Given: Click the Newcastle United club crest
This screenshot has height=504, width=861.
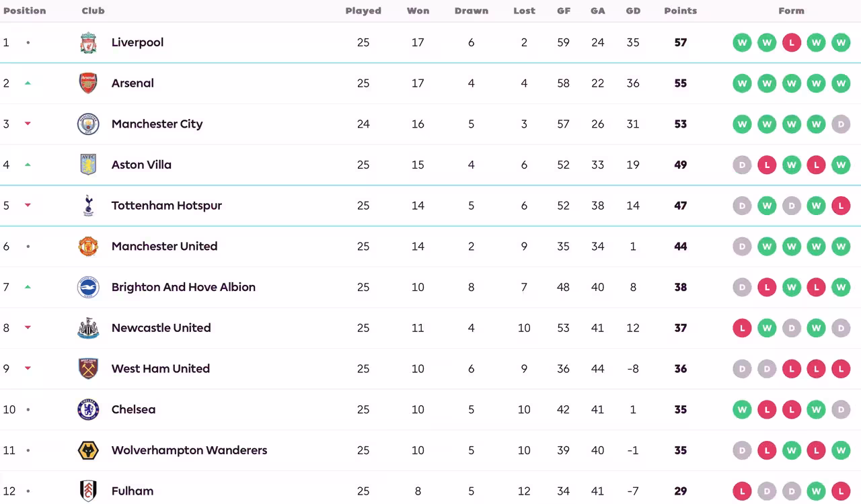Looking at the screenshot, I should 88,328.
